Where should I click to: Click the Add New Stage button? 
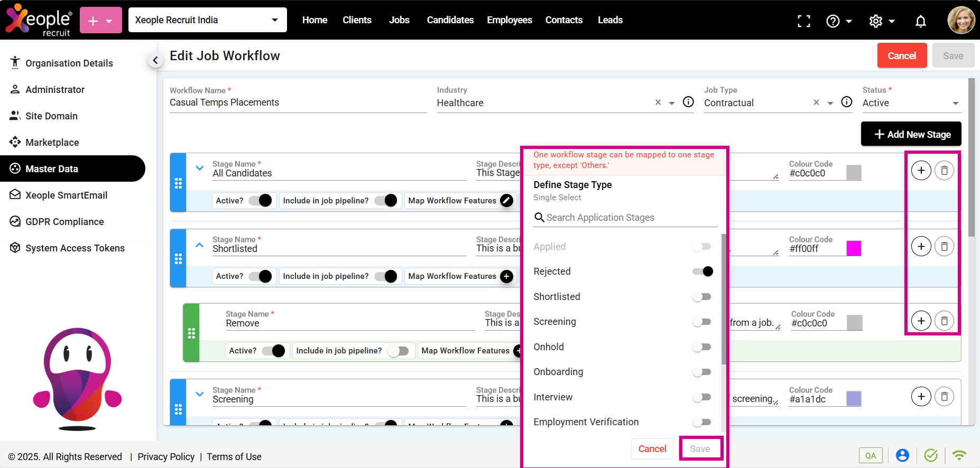click(911, 134)
